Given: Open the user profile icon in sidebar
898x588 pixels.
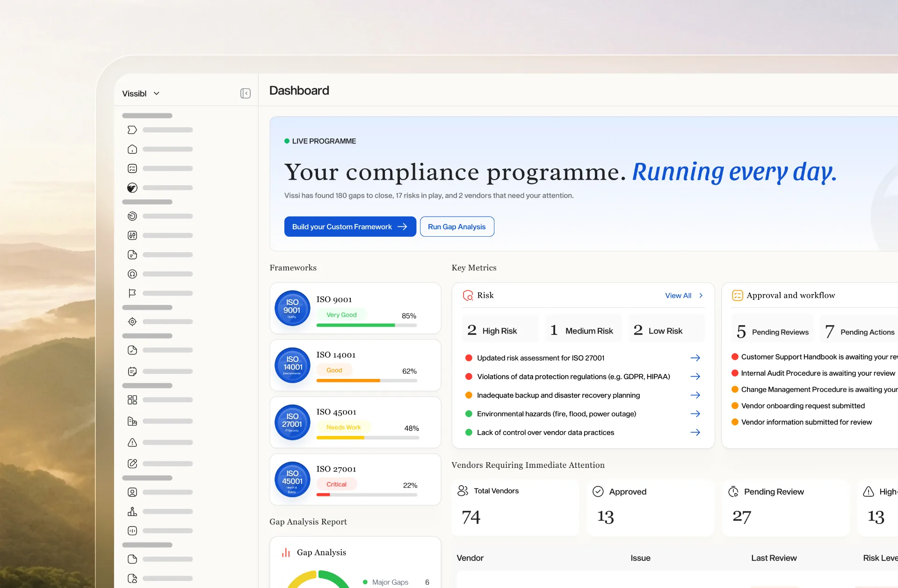Looking at the screenshot, I should click(x=132, y=492).
